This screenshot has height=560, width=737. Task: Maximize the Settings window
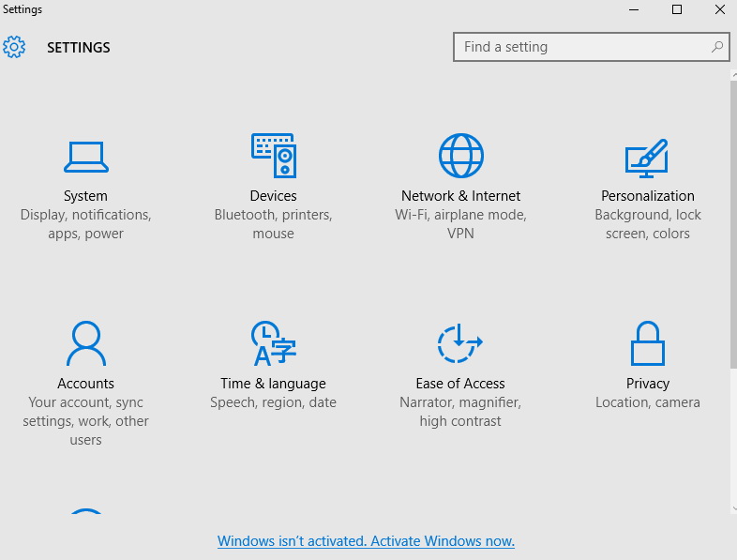[677, 9]
